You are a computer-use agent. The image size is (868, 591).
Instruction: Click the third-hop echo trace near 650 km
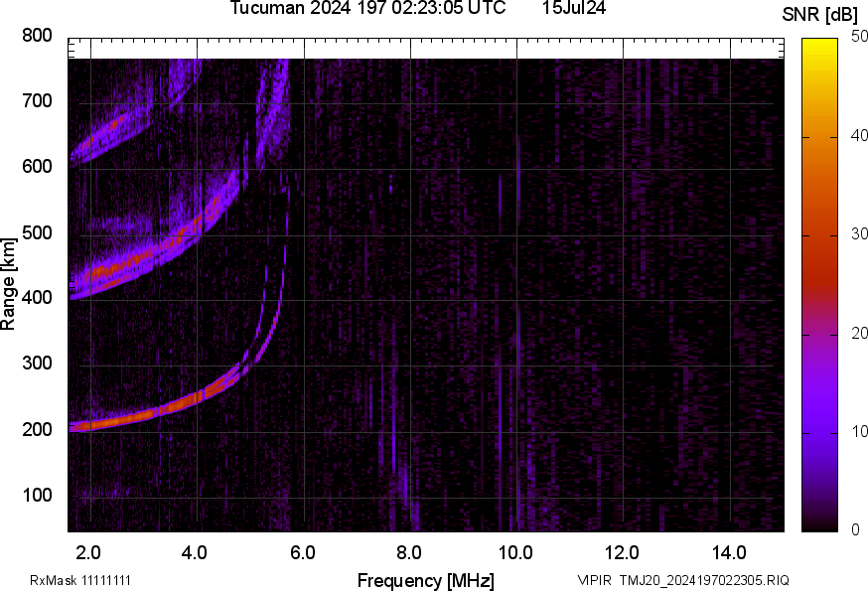click(110, 128)
